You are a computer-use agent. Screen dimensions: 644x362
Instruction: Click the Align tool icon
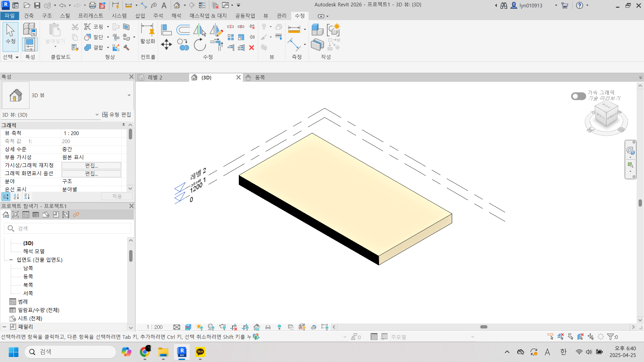(x=166, y=30)
